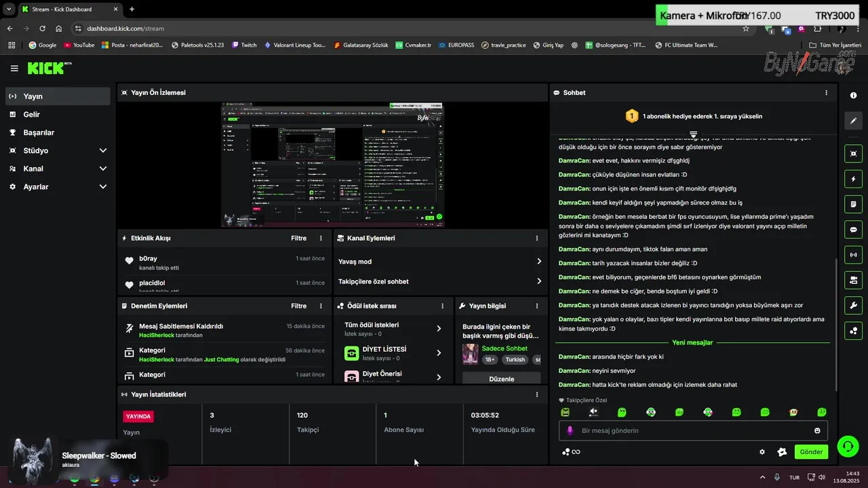Open Kanal Eylemleri three-dot menu
Image resolution: width=868 pixels, height=488 pixels.
click(536, 238)
